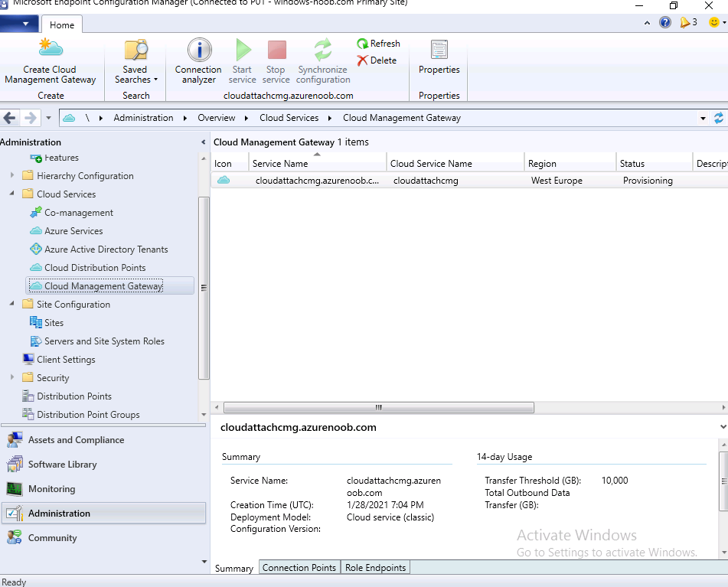The image size is (728, 587).
Task: Go back with the navigation arrow
Action: point(10,118)
